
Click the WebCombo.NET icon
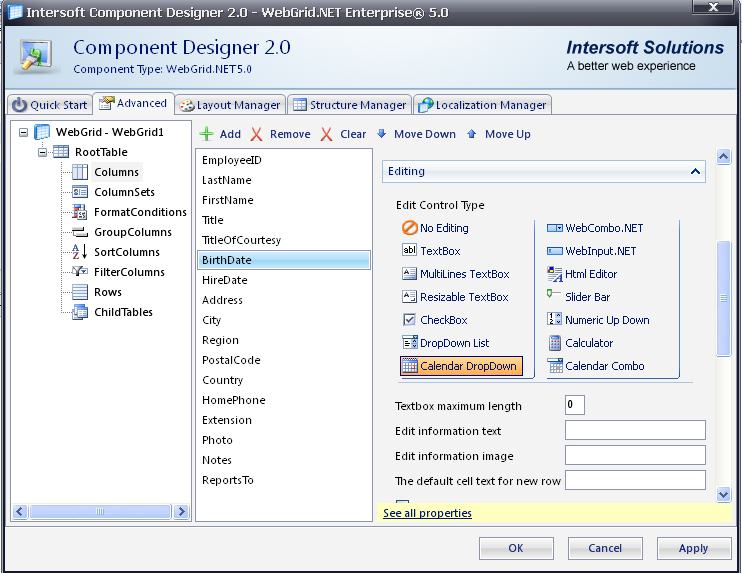tap(555, 228)
